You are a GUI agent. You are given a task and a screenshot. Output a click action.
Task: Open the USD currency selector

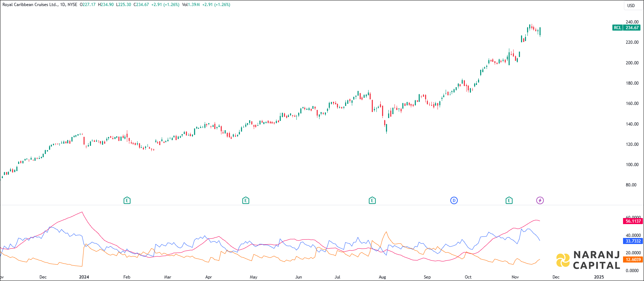pos(631,5)
